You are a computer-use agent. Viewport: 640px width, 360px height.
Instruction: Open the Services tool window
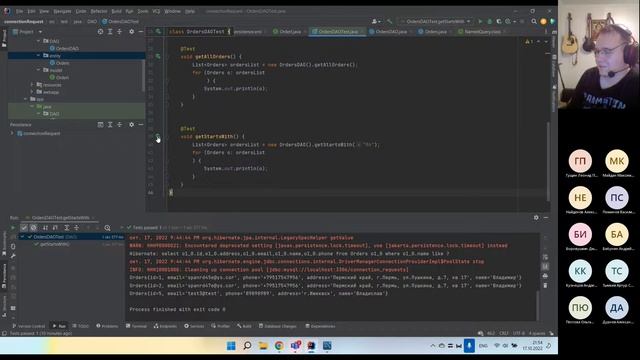pos(194,326)
